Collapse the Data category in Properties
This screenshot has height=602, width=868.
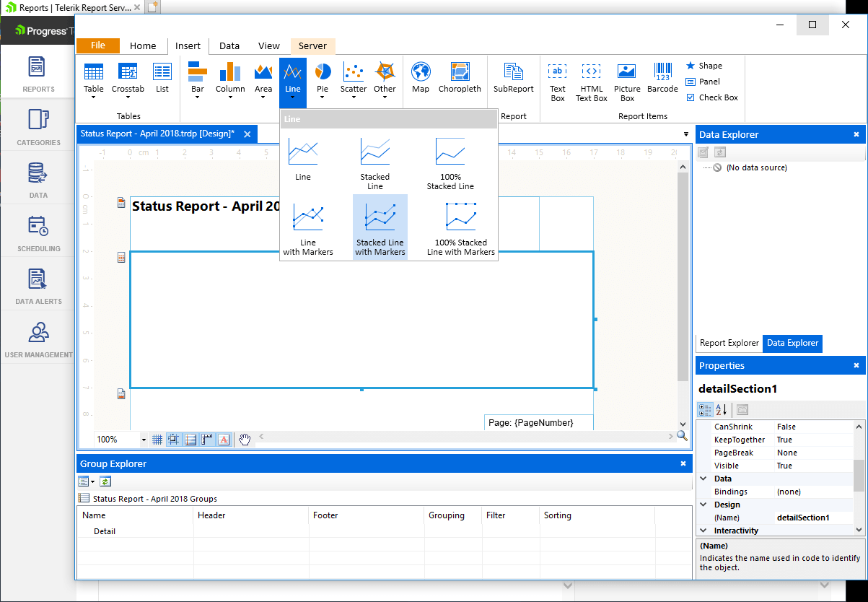[703, 479]
